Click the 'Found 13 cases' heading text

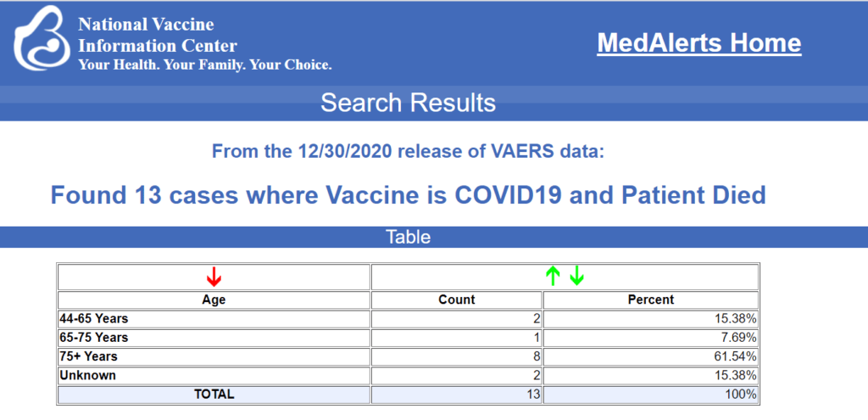408,195
